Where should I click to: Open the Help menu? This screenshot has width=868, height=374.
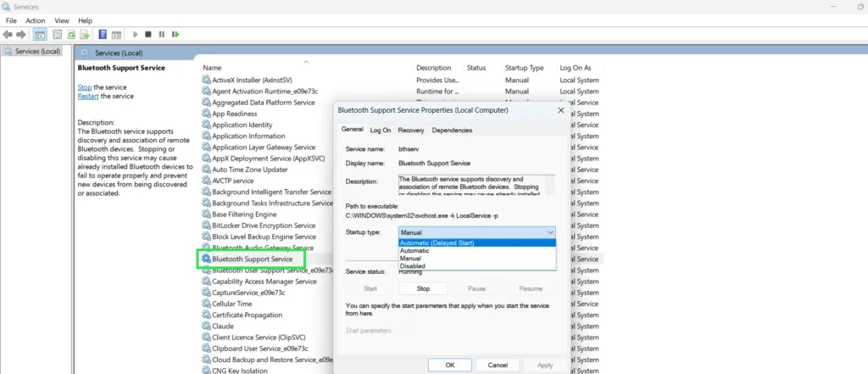pos(86,20)
